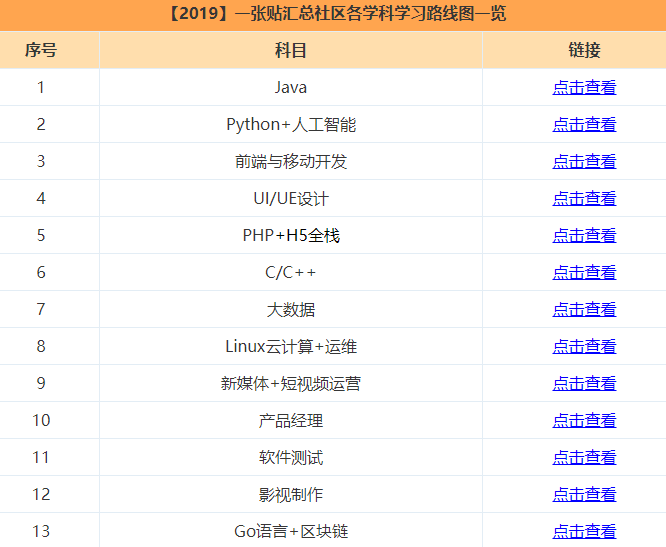Select the 前端与移动开发 subject cell
Screen dimensions: 666x547
(291, 161)
